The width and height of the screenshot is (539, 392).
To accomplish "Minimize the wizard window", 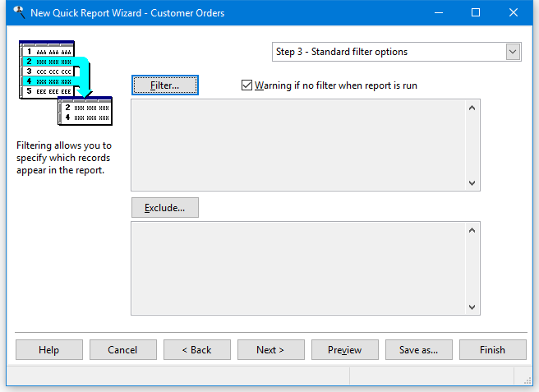I will coord(438,12).
